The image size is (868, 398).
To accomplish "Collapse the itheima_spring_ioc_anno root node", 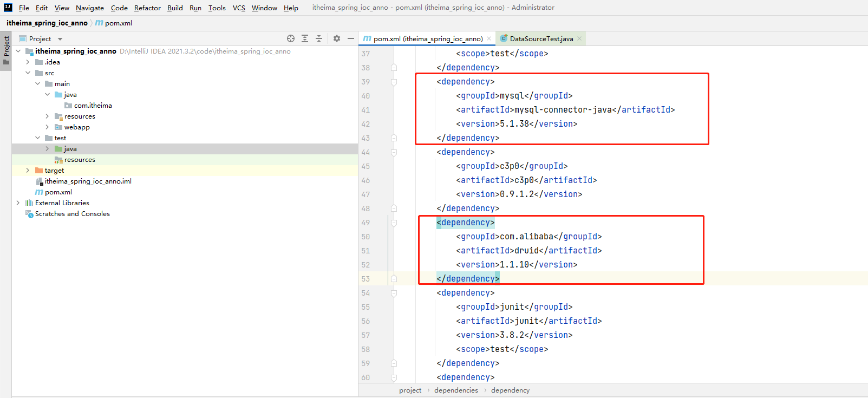I will pos(18,51).
